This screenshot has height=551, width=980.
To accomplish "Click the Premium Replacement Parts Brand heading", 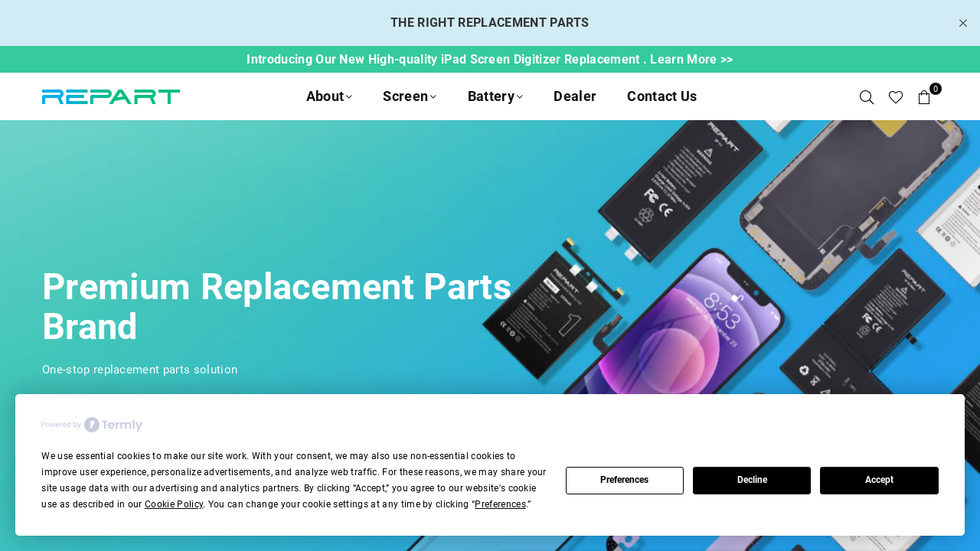I will coord(277,307).
